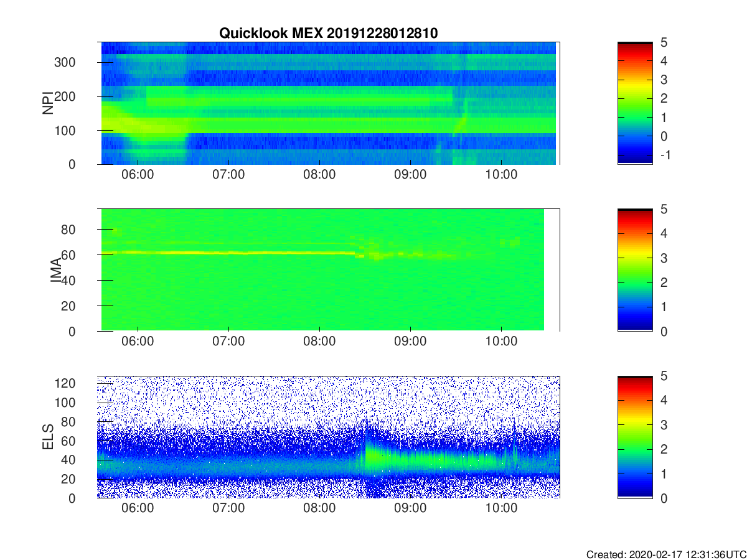
Task: Click the color bar beside the NPI panel
Action: [635, 103]
